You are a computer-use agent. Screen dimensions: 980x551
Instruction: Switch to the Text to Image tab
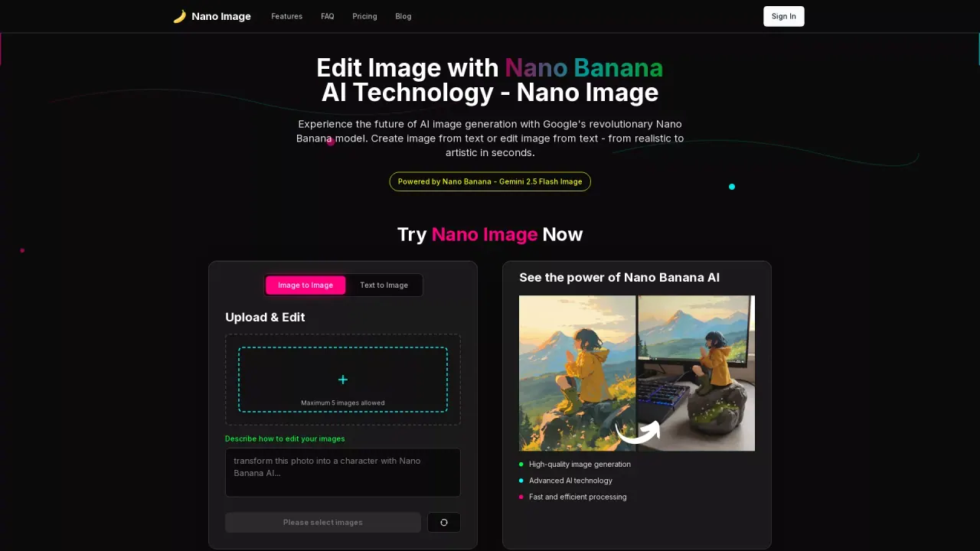click(384, 285)
